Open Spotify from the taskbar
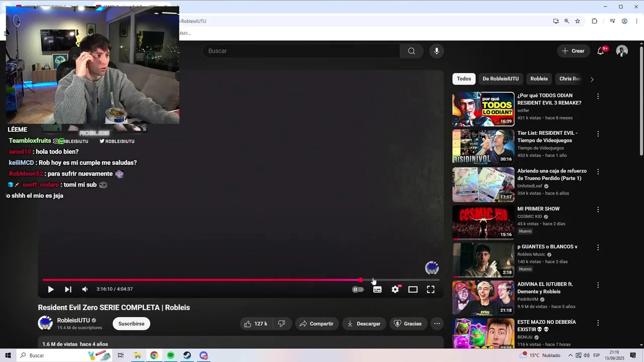 (x=171, y=355)
